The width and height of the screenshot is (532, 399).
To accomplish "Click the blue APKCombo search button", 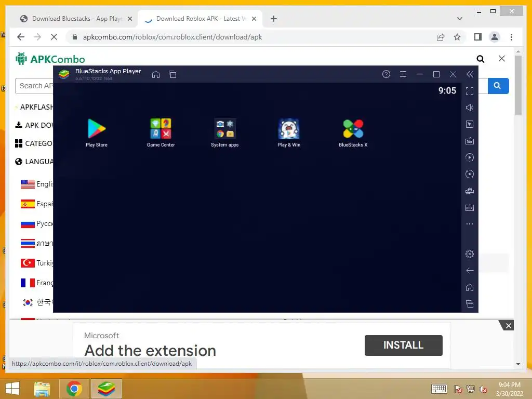I will click(x=498, y=86).
